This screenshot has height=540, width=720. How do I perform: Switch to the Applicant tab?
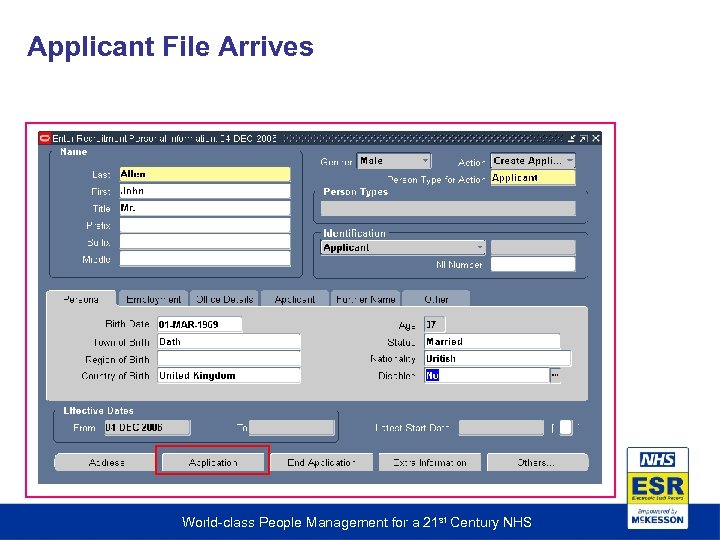[x=295, y=299]
